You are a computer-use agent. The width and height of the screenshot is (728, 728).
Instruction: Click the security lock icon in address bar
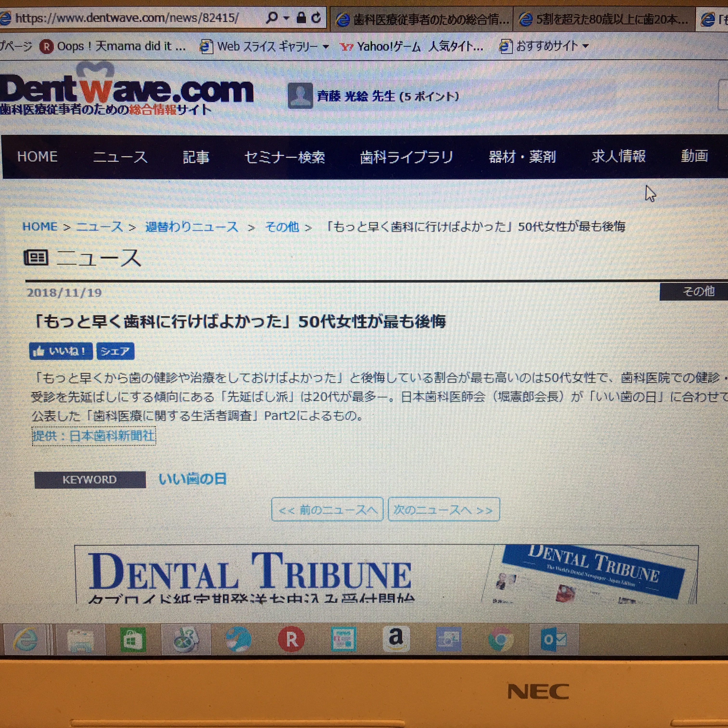[x=301, y=17]
